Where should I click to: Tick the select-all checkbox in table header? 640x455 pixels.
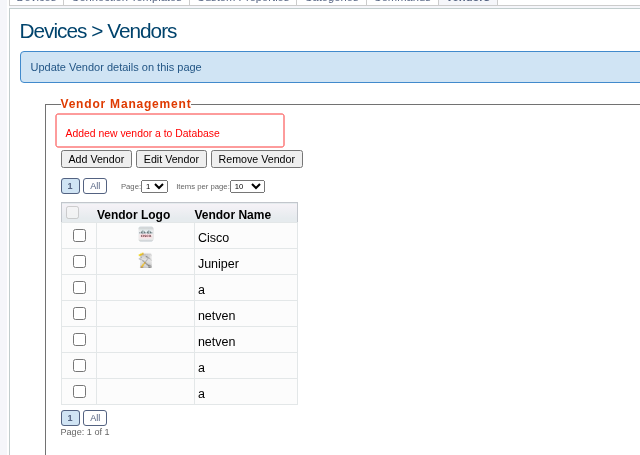pos(73,213)
